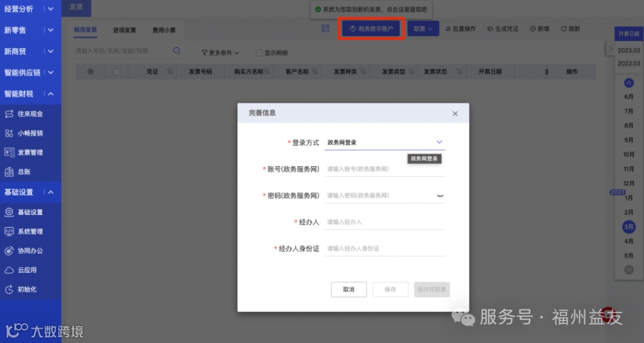The image size is (644, 343).
Task: Open the 登录方式 dropdown
Action: (x=385, y=142)
